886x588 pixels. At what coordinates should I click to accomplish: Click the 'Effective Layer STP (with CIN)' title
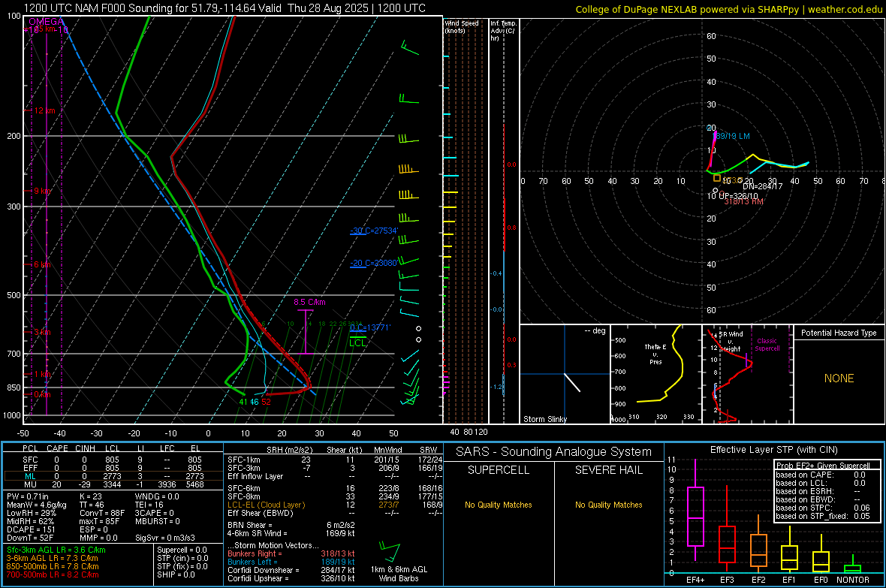pos(773,450)
